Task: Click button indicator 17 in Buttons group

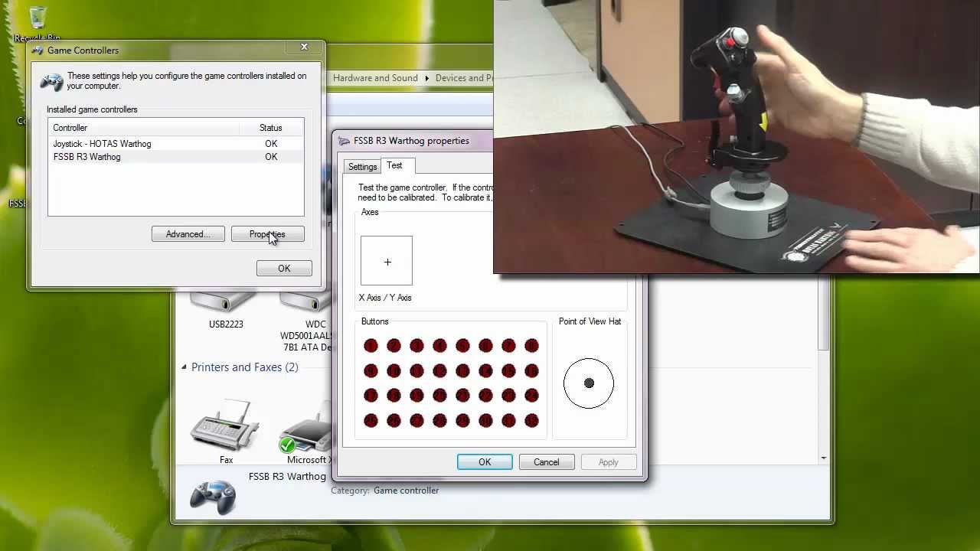Action: [371, 396]
